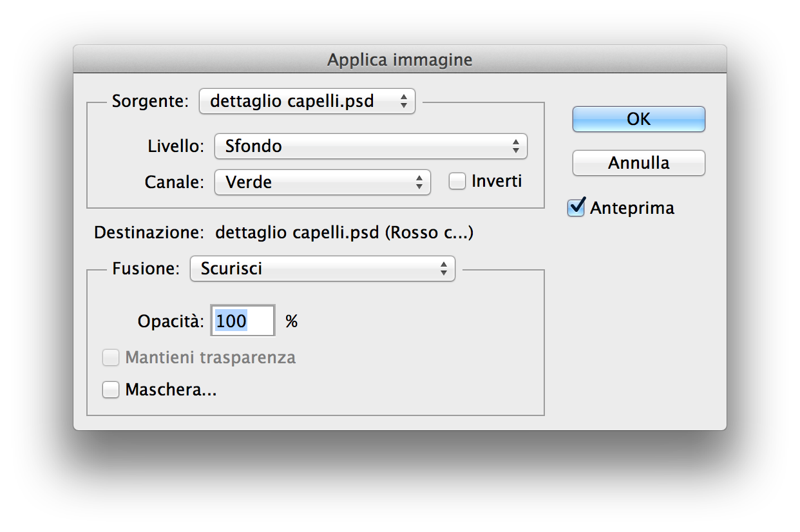Open the Livello dropdown showing Sfondo
This screenshot has width=800, height=532.
point(370,146)
